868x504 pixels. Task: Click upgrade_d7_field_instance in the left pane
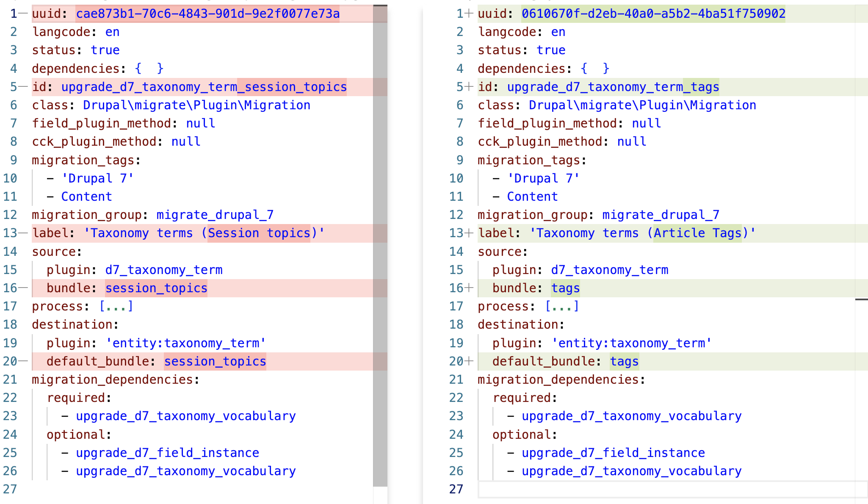point(167,453)
